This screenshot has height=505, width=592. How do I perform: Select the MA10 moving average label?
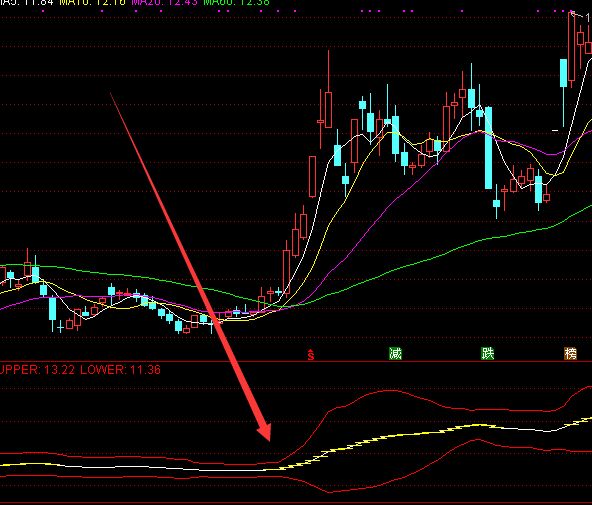pyautogui.click(x=92, y=3)
